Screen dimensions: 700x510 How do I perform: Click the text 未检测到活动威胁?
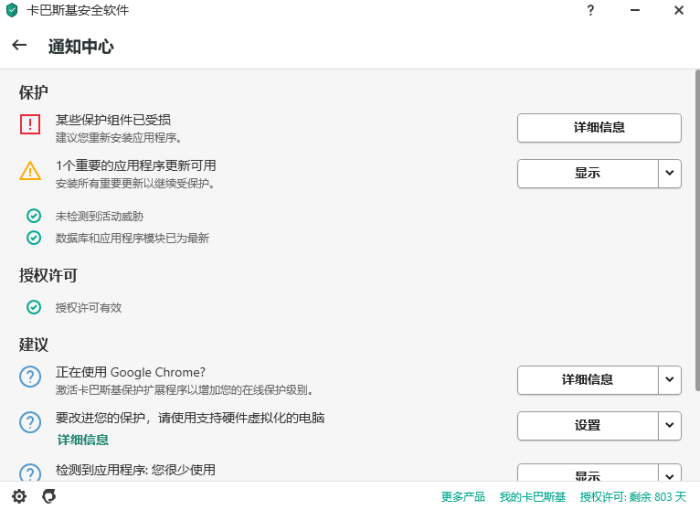point(99,217)
